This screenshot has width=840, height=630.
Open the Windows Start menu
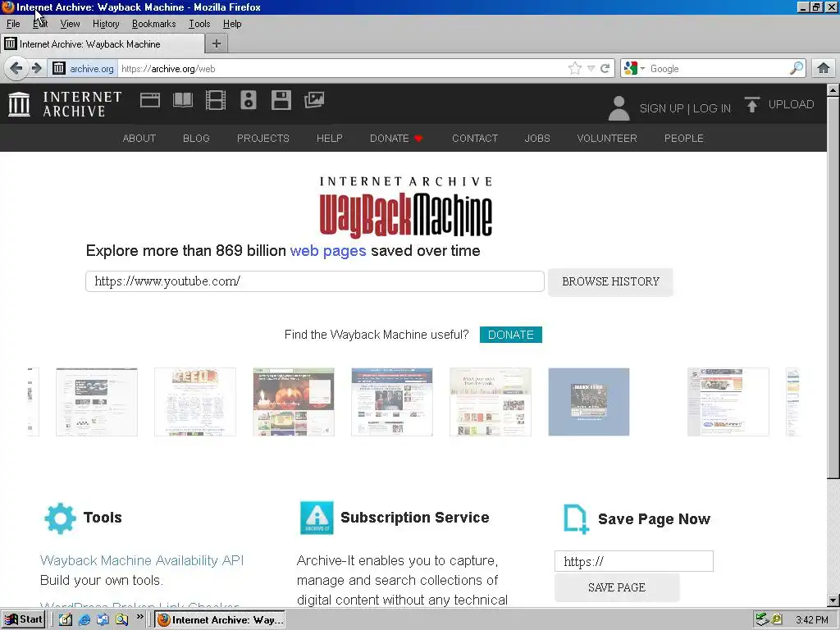click(23, 619)
